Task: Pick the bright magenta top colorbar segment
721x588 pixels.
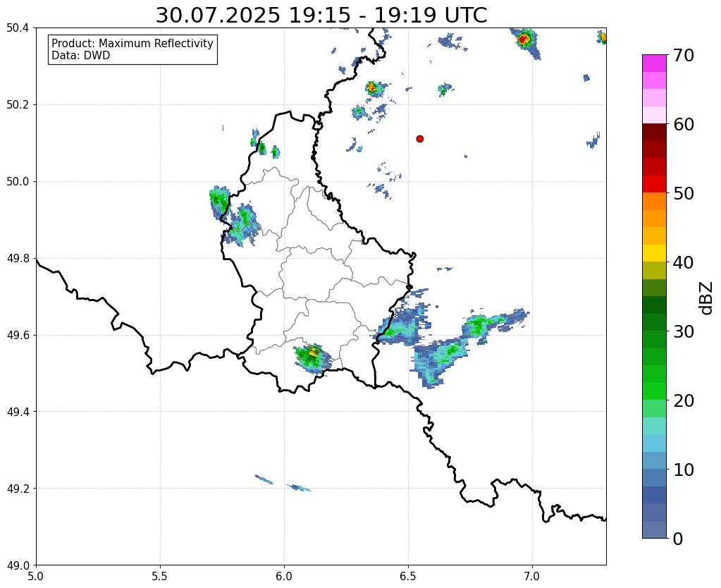Action: [654, 63]
